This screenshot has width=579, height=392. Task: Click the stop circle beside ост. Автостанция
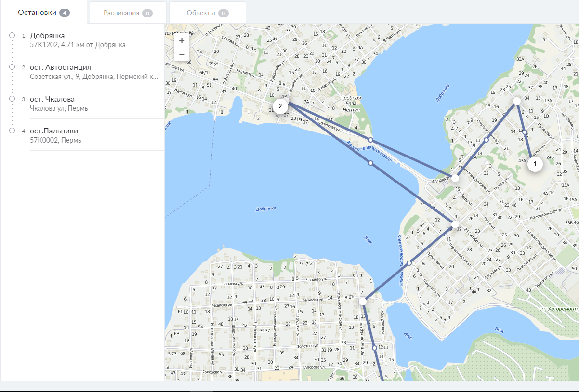click(12, 67)
